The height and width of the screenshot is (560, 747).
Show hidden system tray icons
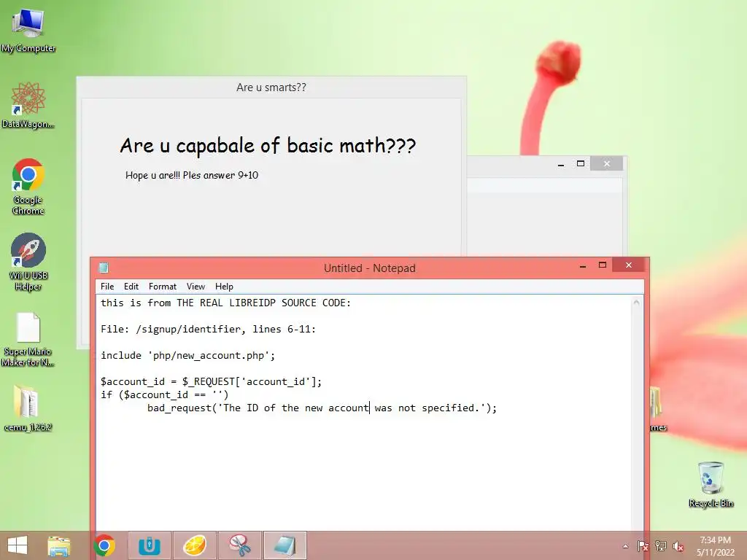tap(625, 546)
